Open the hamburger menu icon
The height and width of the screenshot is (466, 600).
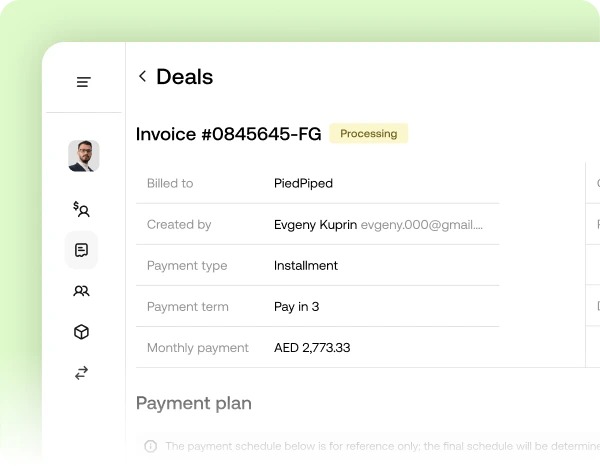[83, 82]
